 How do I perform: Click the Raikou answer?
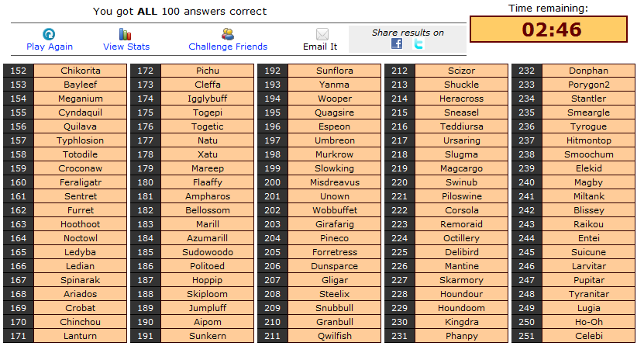click(588, 224)
